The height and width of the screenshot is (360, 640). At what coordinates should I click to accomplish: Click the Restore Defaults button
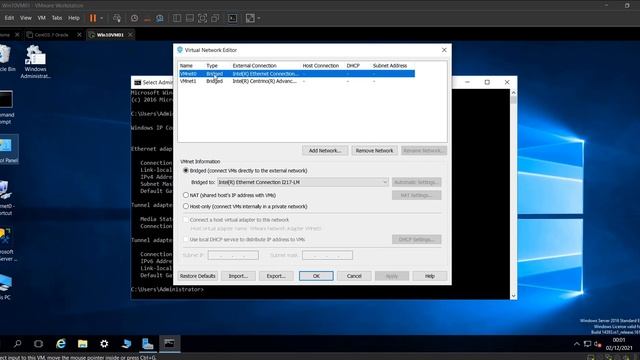(198, 276)
